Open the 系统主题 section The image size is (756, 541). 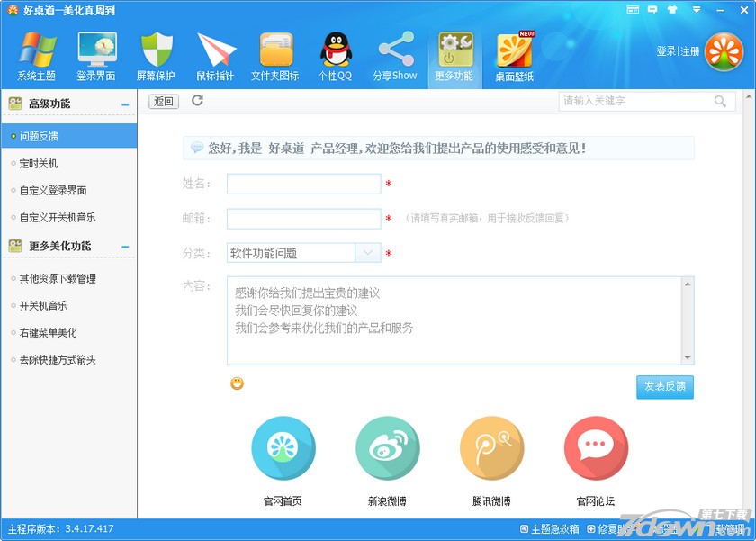click(x=37, y=57)
